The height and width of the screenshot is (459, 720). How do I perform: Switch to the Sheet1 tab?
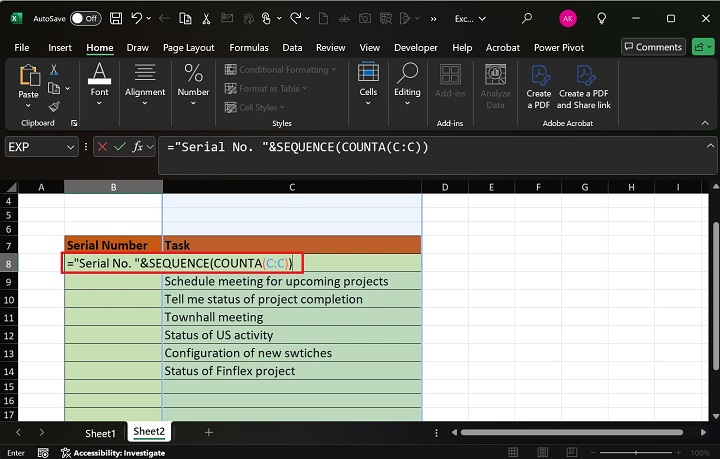point(100,432)
